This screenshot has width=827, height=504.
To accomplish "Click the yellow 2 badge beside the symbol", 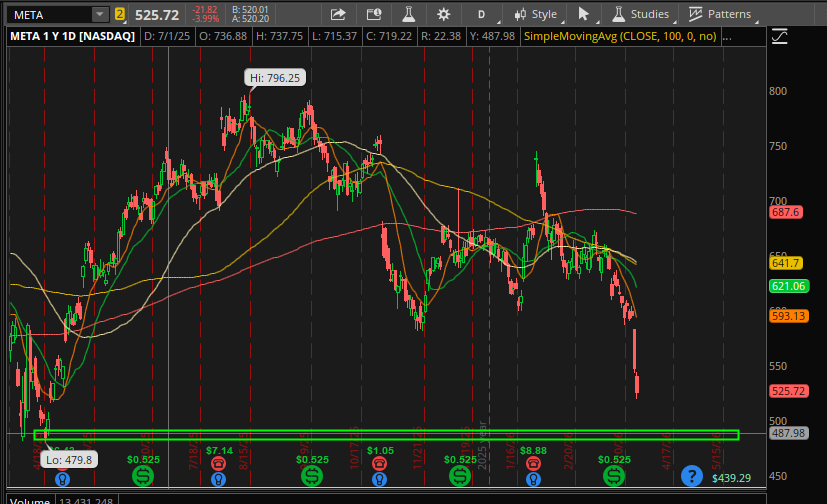I will coord(120,14).
